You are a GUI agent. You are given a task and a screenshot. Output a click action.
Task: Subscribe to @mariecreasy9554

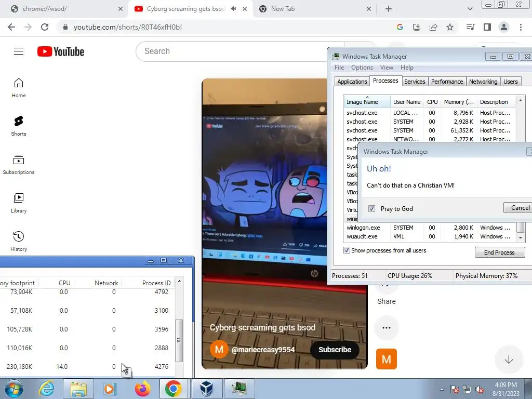pos(335,350)
